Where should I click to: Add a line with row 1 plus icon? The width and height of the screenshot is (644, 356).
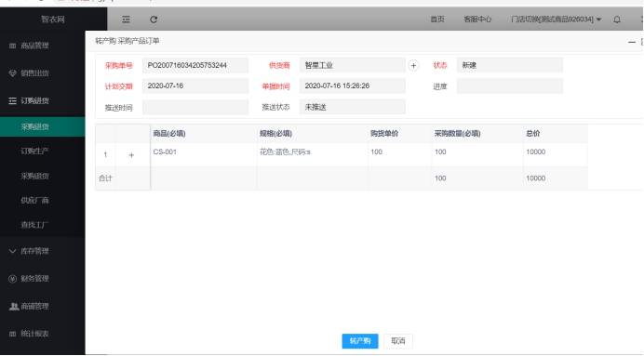coord(131,155)
